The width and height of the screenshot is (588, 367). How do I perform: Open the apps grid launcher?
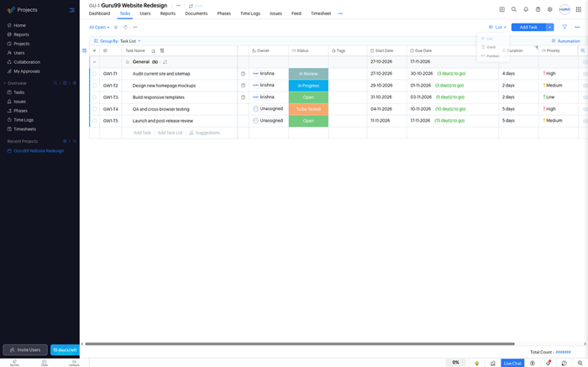(x=578, y=9)
